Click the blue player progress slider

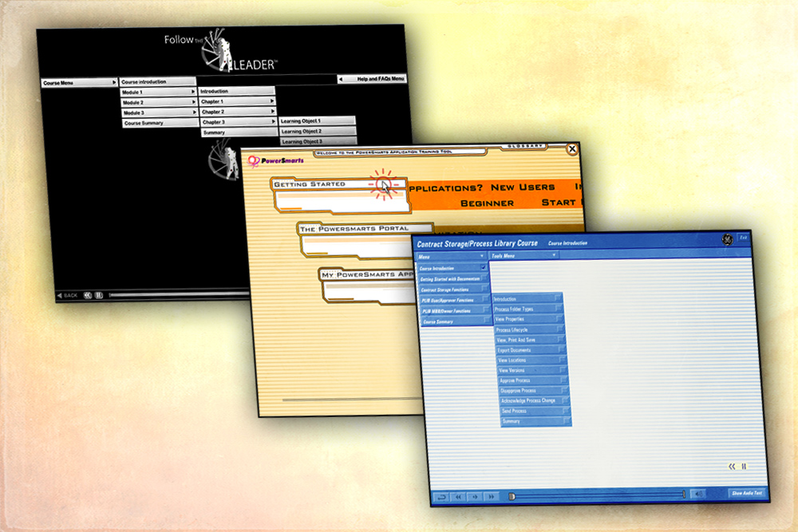(597, 495)
